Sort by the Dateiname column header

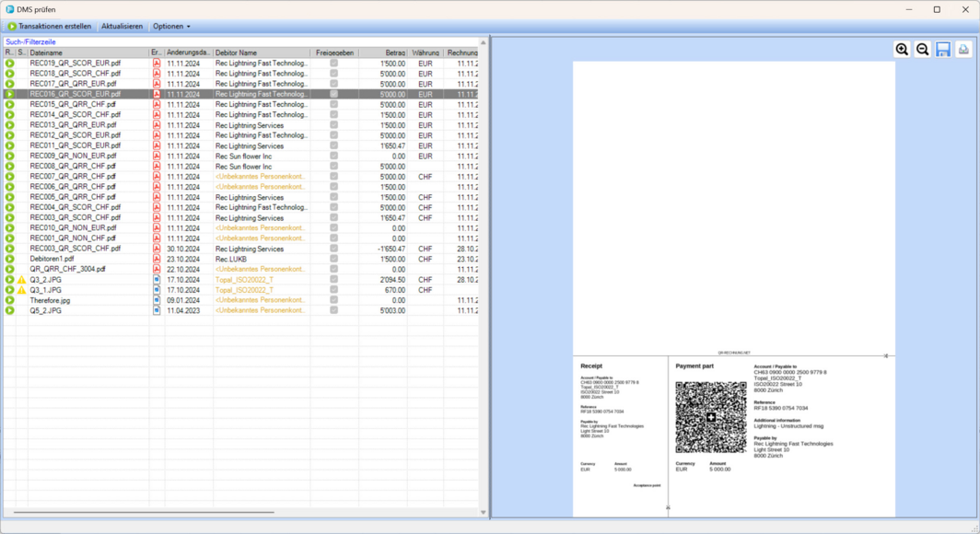coord(87,53)
